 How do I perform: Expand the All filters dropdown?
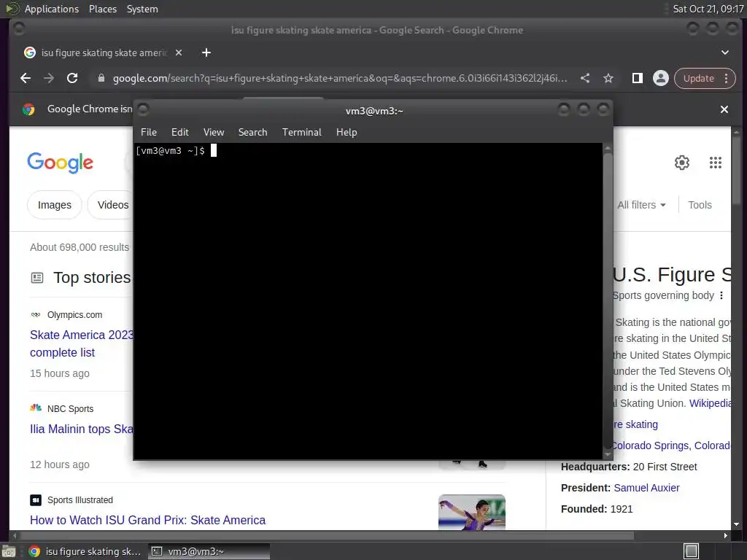(641, 205)
